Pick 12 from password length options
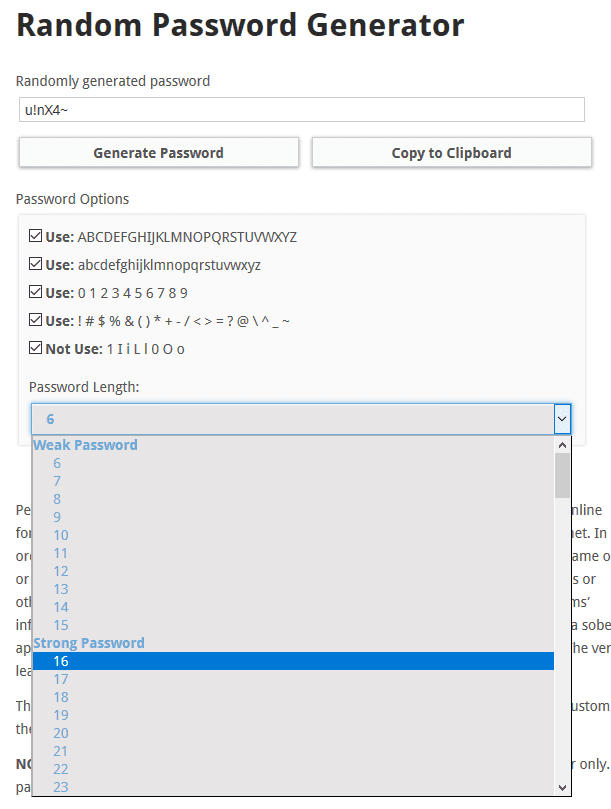This screenshot has height=809, width=611. (61, 571)
